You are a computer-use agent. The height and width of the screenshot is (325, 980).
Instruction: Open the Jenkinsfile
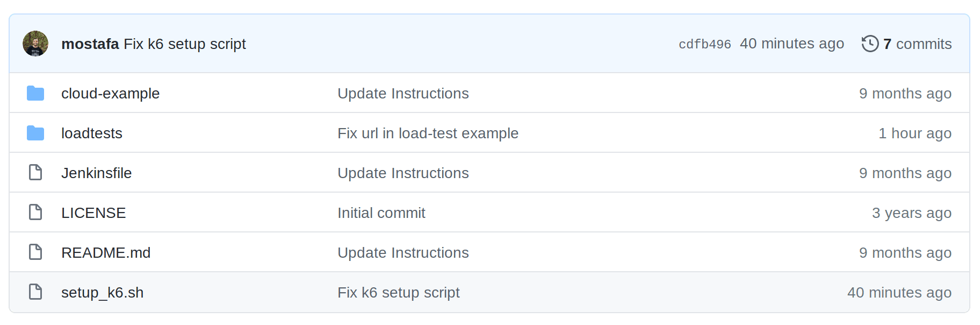click(x=97, y=172)
